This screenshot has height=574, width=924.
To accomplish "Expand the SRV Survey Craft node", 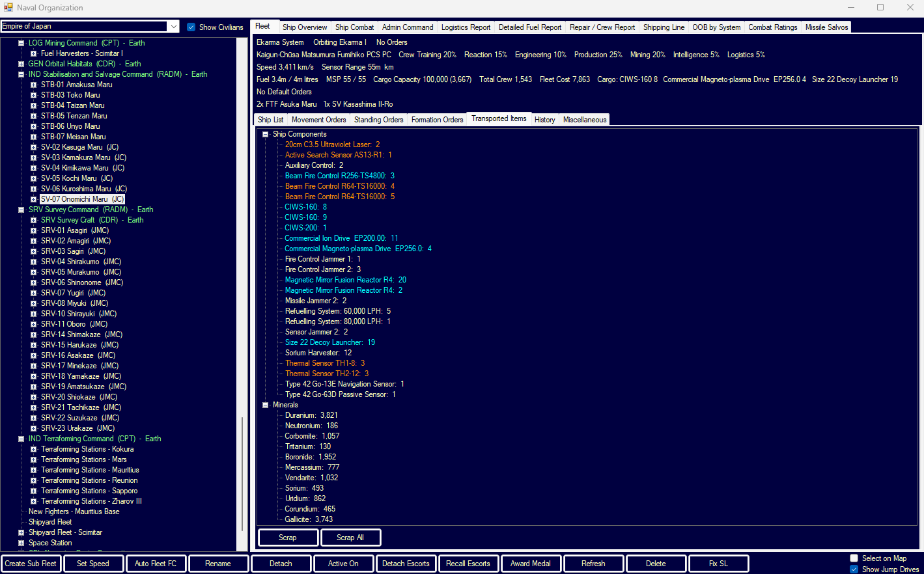I will click(x=33, y=220).
